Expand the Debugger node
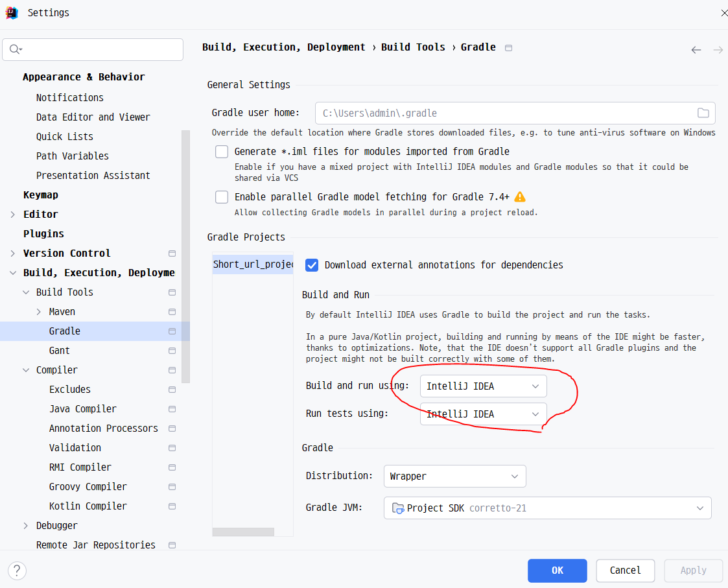 tap(26, 526)
